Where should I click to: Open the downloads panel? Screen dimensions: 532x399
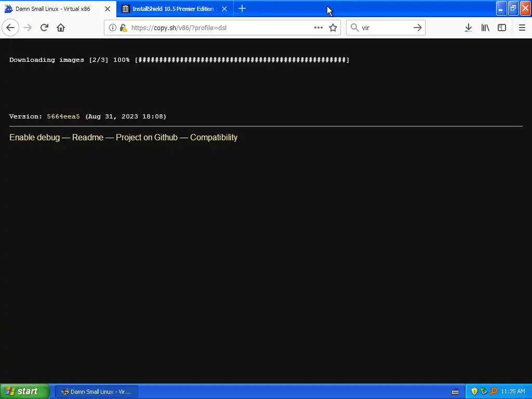click(469, 28)
